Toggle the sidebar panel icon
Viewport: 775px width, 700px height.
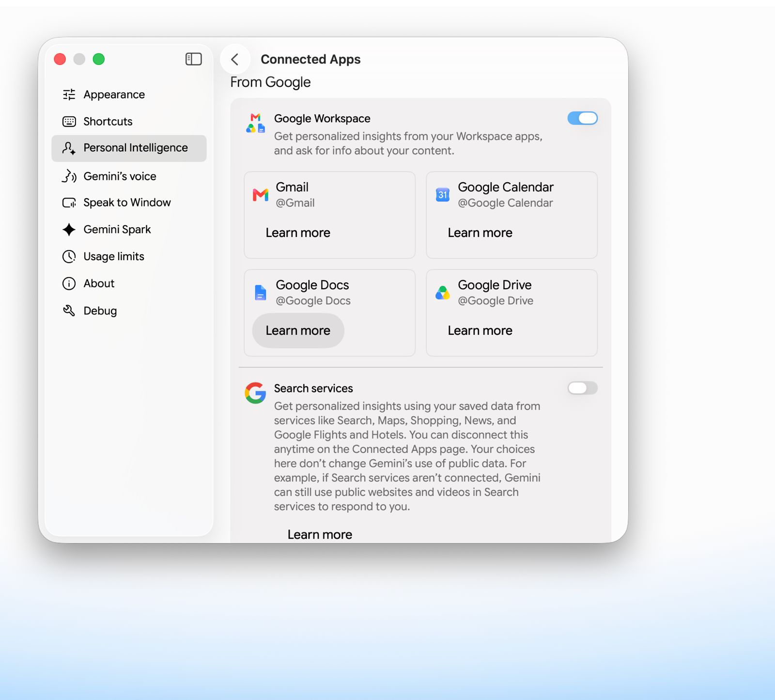194,59
